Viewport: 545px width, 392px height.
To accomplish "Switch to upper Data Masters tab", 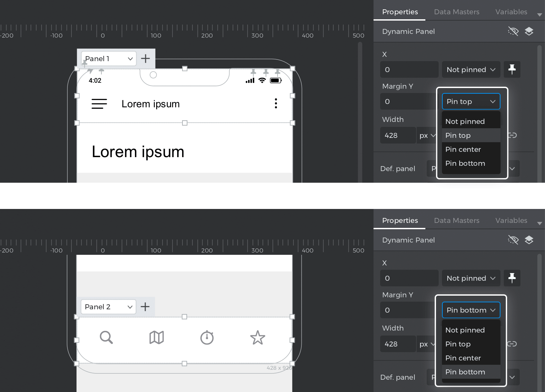I will point(457,12).
